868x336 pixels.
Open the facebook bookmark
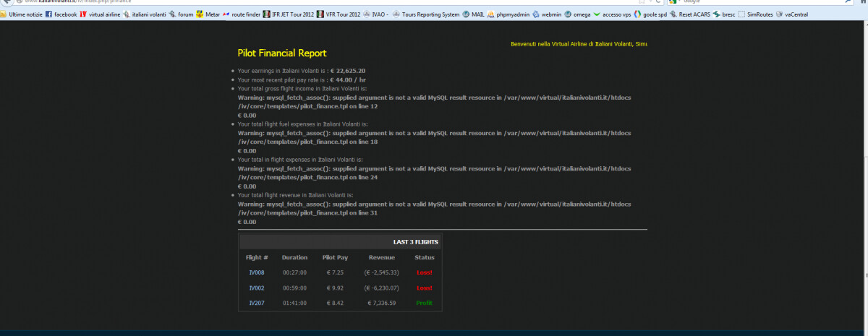point(61,14)
